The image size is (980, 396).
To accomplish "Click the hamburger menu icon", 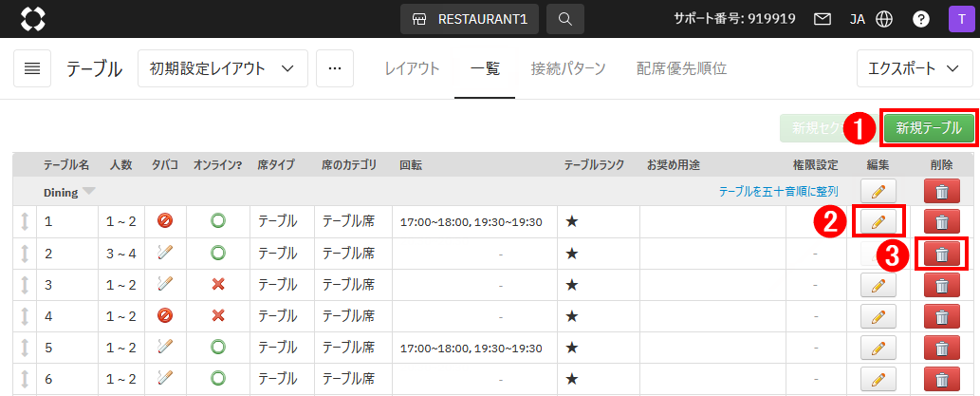I will 32,68.
